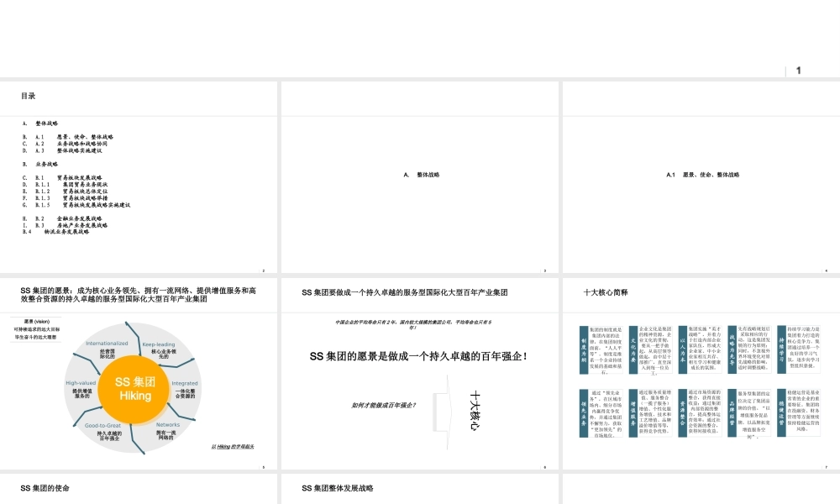Viewport: 840px width, 504px height.
Task: Click contents row B.1.5 贸易板块发展战略实施建议
Action: (x=76, y=205)
